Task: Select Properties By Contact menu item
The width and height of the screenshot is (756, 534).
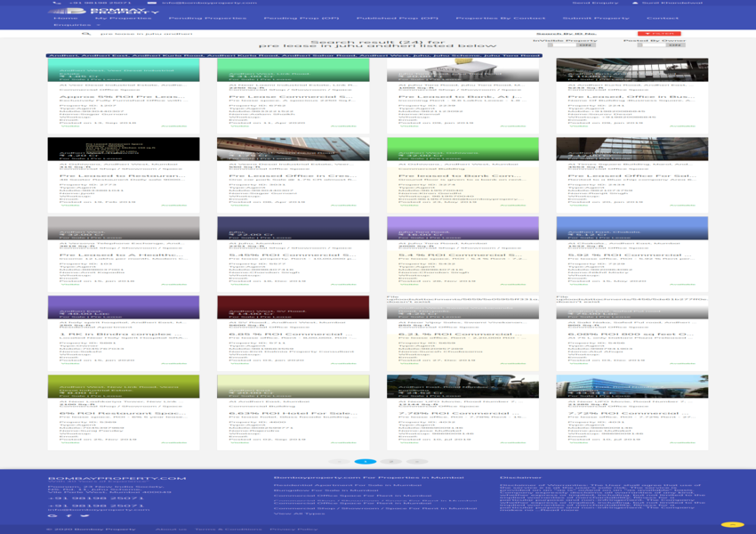Action: [501, 18]
